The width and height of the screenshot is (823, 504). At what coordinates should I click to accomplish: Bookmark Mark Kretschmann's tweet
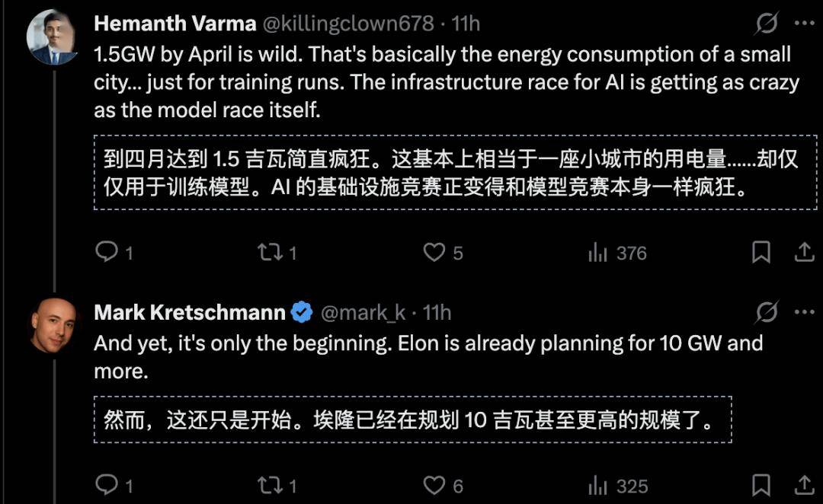[761, 484]
